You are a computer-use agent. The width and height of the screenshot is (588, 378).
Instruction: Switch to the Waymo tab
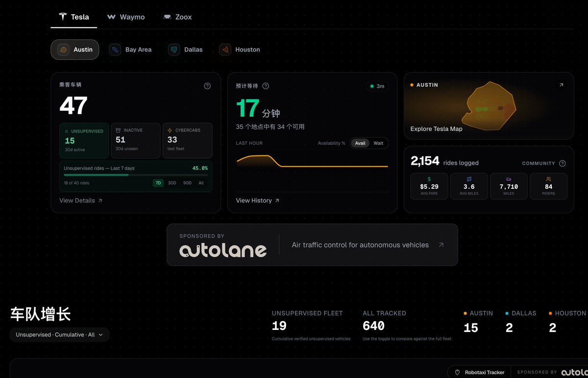point(126,17)
